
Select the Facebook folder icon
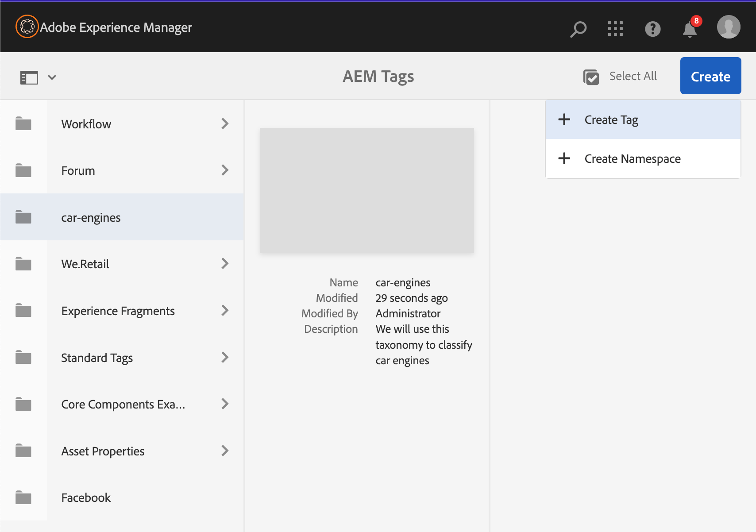(x=23, y=497)
